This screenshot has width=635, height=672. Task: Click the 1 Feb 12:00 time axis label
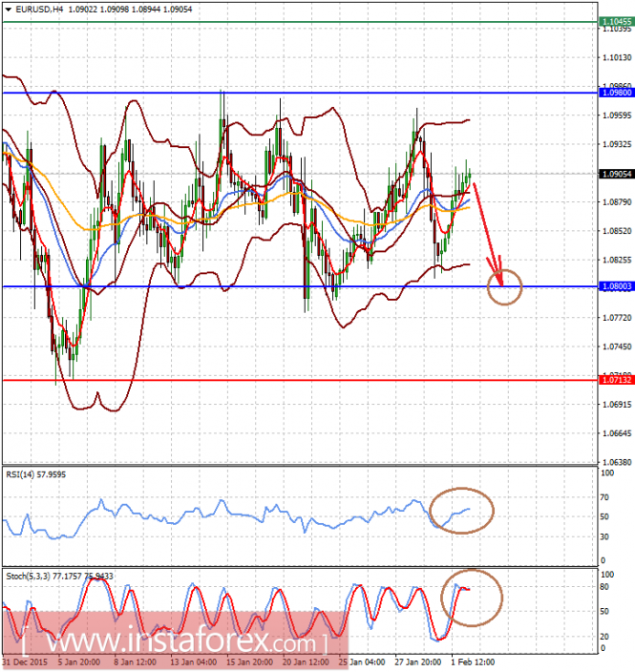(473, 662)
